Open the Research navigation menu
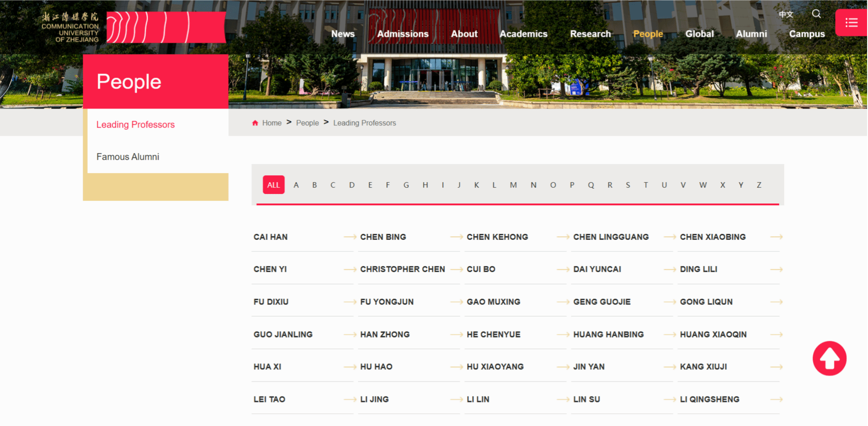This screenshot has height=426, width=868. (x=590, y=34)
